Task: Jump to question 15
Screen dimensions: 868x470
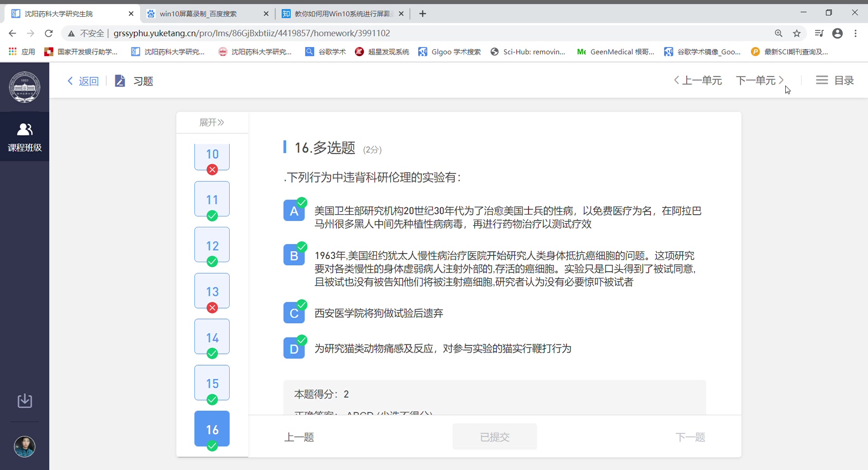Action: click(212, 383)
